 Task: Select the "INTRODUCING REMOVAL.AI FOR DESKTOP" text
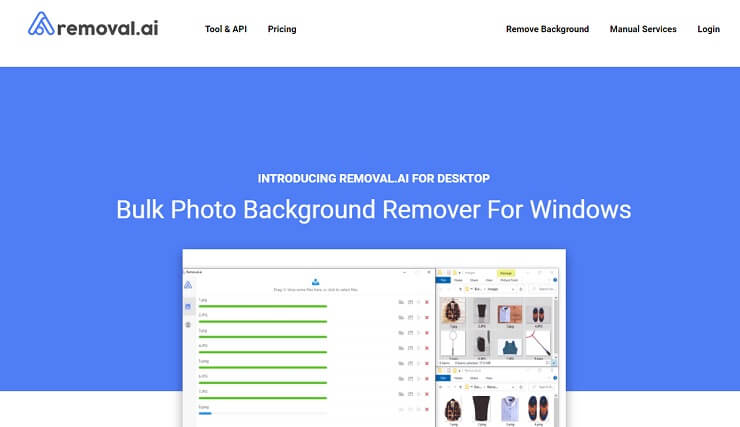374,179
